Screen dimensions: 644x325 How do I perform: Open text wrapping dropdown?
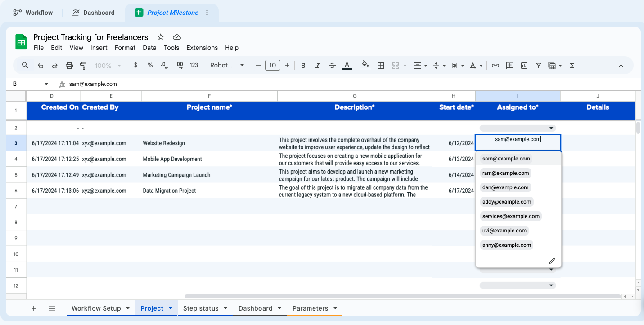pos(458,66)
